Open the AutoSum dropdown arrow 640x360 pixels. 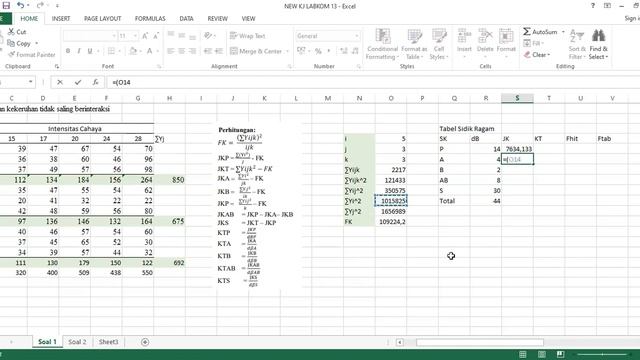coord(563,31)
